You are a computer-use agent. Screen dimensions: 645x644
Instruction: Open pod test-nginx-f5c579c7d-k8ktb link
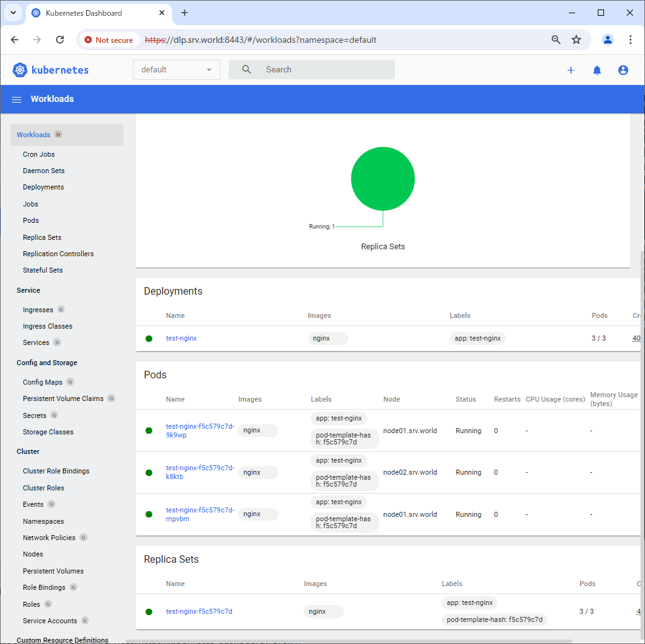200,472
